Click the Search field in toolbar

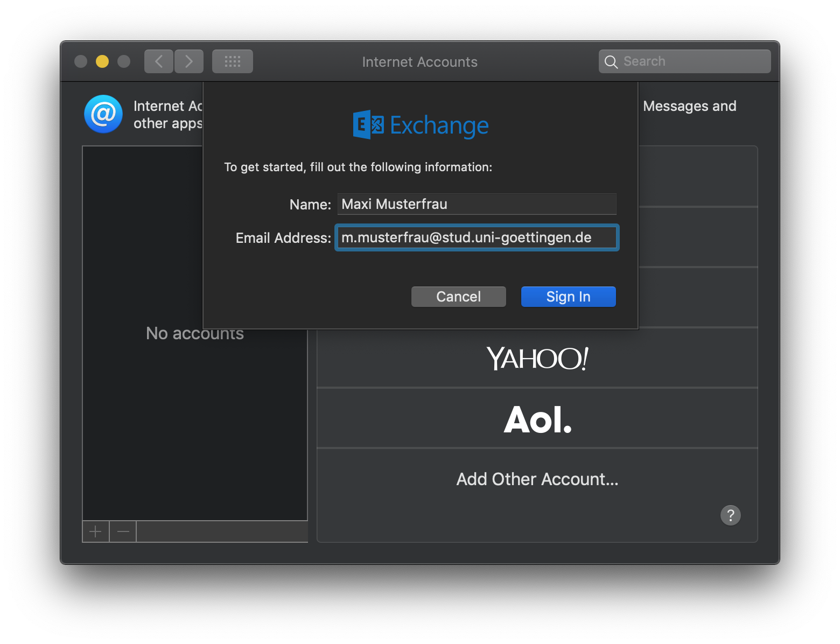(685, 61)
